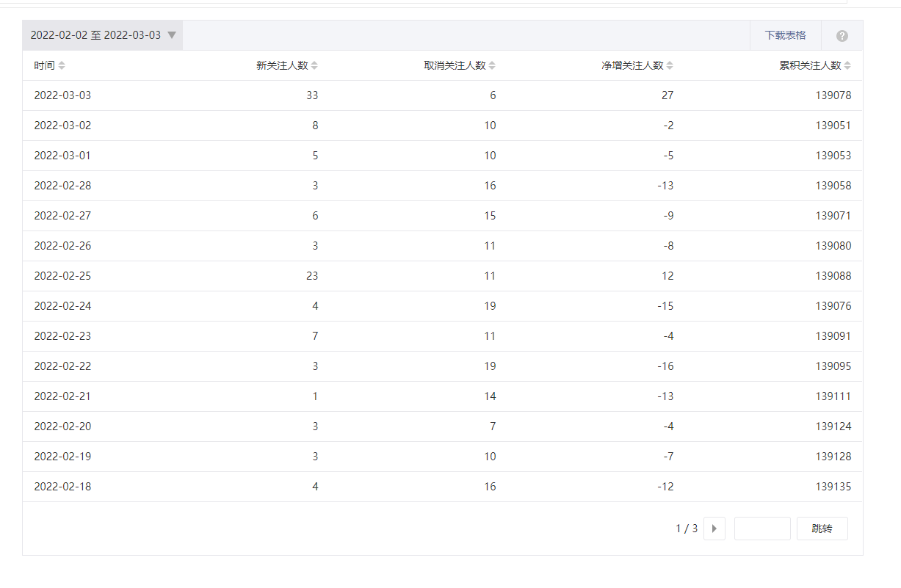Focus the page number input field
The width and height of the screenshot is (901, 588).
pyautogui.click(x=762, y=529)
